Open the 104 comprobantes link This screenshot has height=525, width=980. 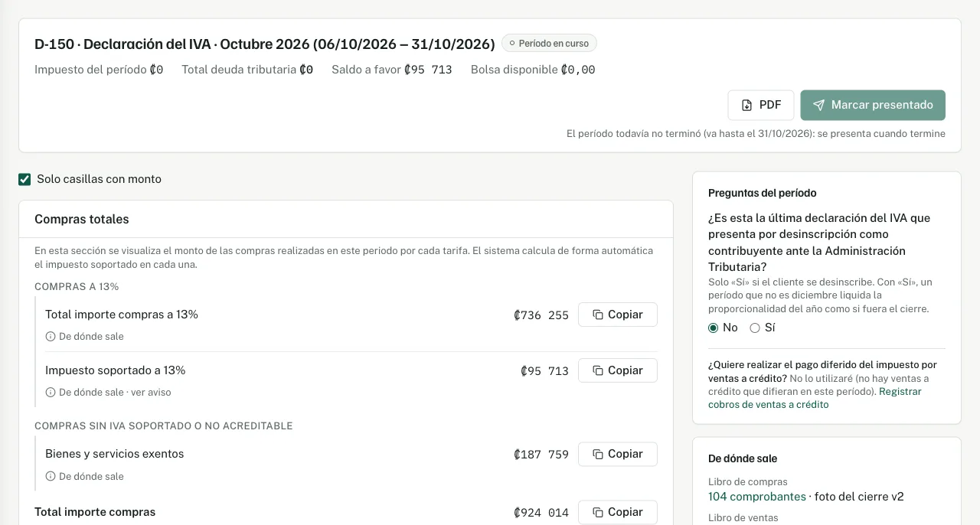pos(757,497)
